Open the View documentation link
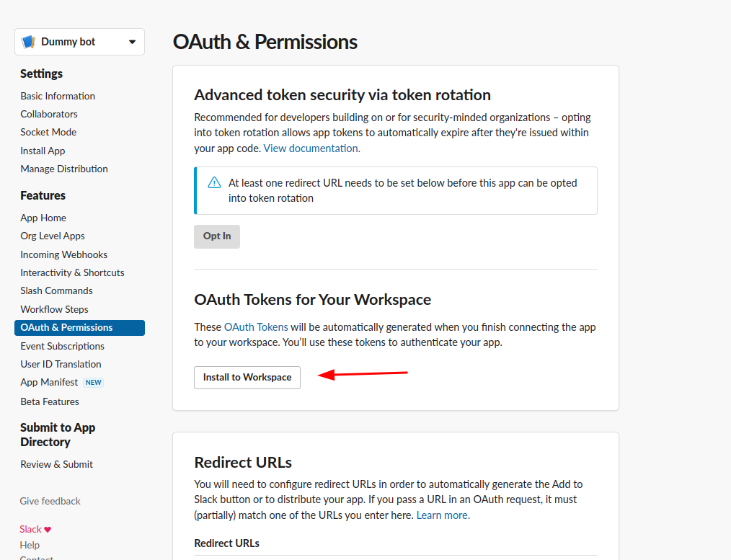The image size is (731, 560). (x=311, y=148)
